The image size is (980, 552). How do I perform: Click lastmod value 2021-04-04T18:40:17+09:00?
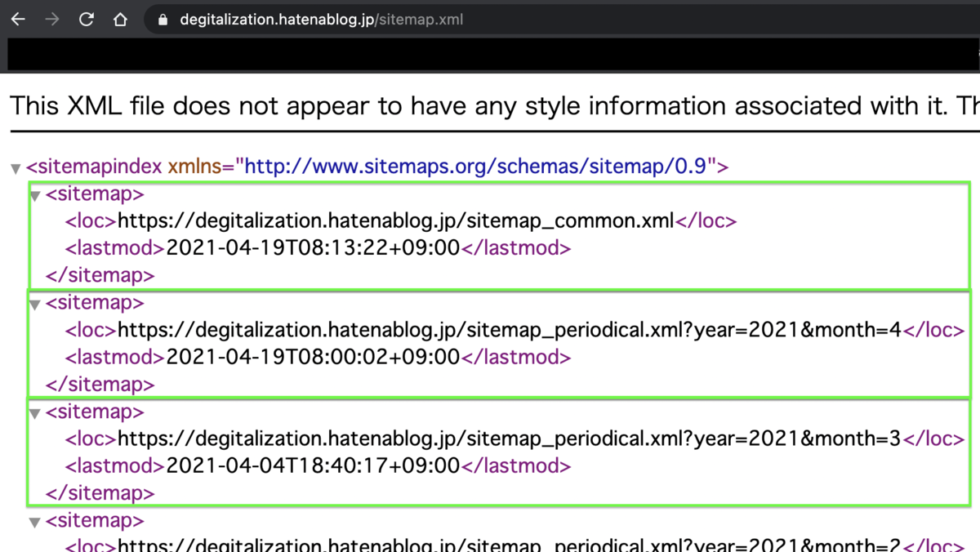(x=313, y=465)
